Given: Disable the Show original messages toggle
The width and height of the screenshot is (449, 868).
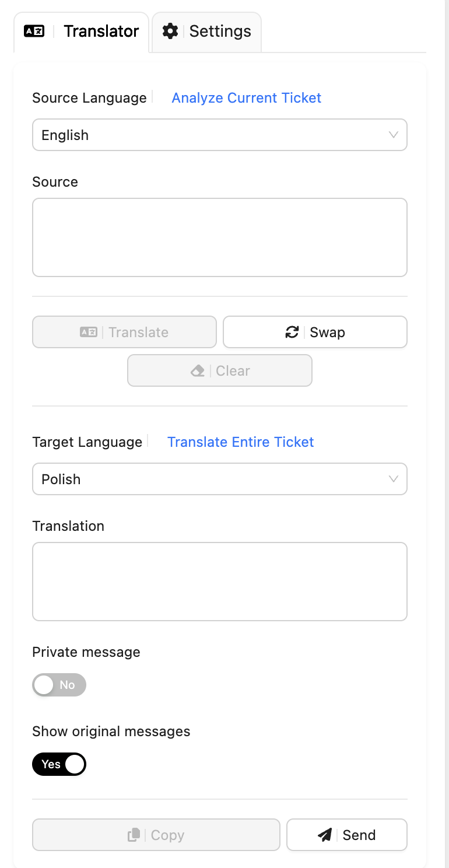Looking at the screenshot, I should (x=59, y=764).
